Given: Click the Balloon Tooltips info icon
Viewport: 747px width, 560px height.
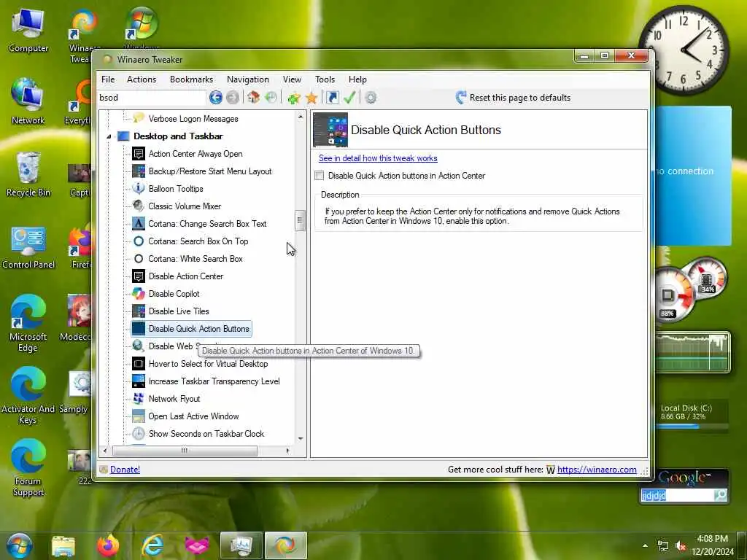Looking at the screenshot, I should (x=139, y=189).
